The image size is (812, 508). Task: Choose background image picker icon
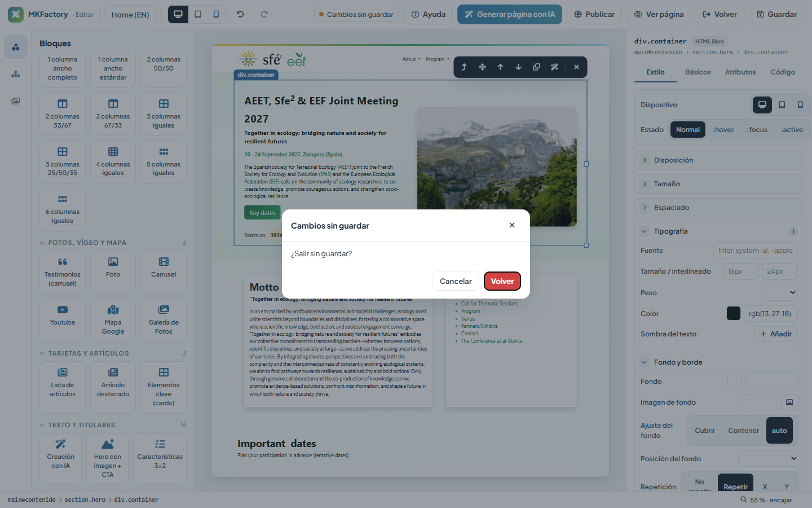[x=789, y=402]
